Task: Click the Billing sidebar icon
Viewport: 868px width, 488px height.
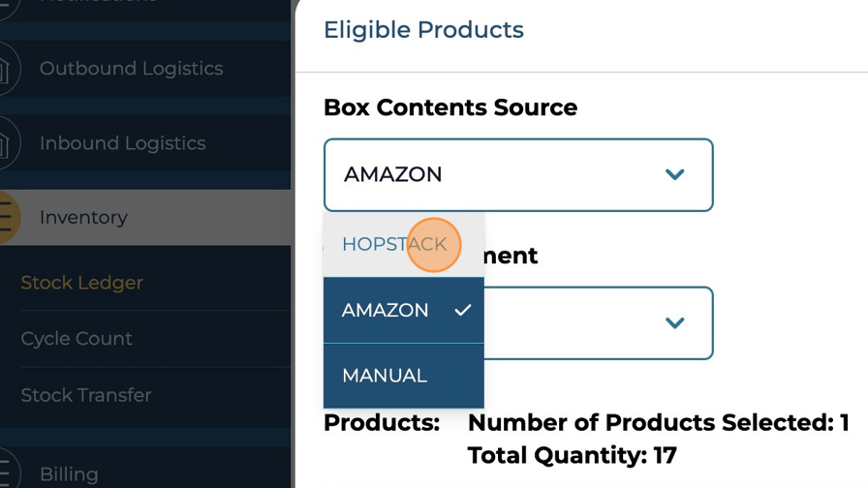Action: 6,473
